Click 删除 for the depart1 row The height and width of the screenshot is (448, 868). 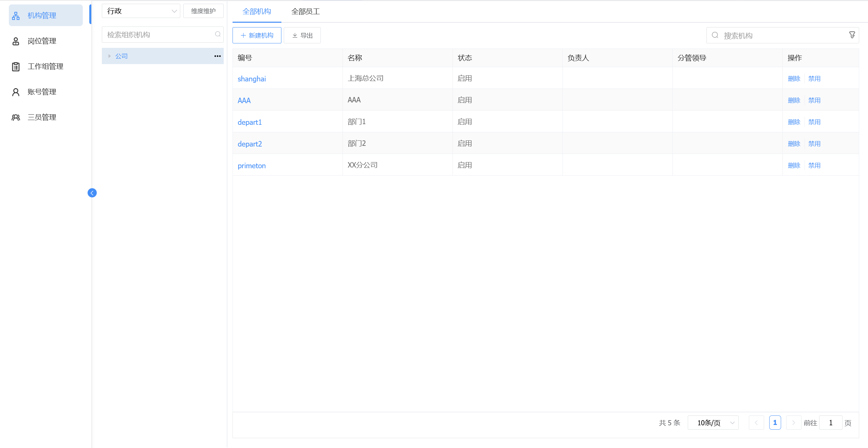coord(794,122)
